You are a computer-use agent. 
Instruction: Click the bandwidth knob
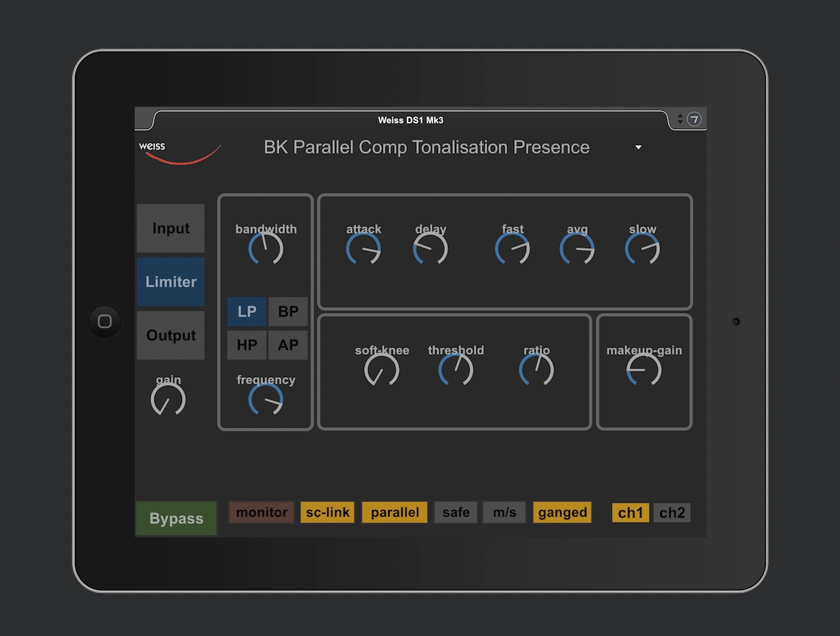(266, 249)
